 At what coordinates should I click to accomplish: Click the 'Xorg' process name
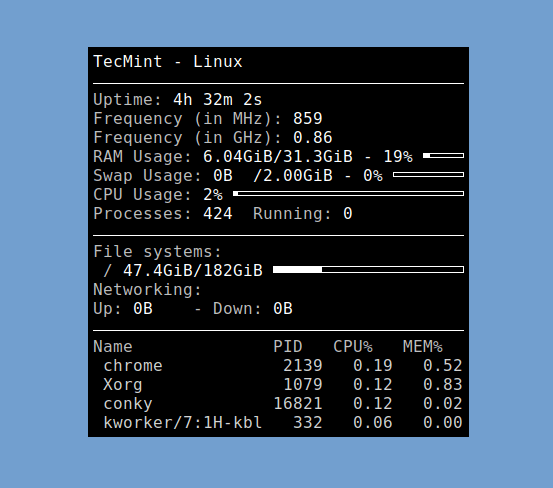coord(123,385)
